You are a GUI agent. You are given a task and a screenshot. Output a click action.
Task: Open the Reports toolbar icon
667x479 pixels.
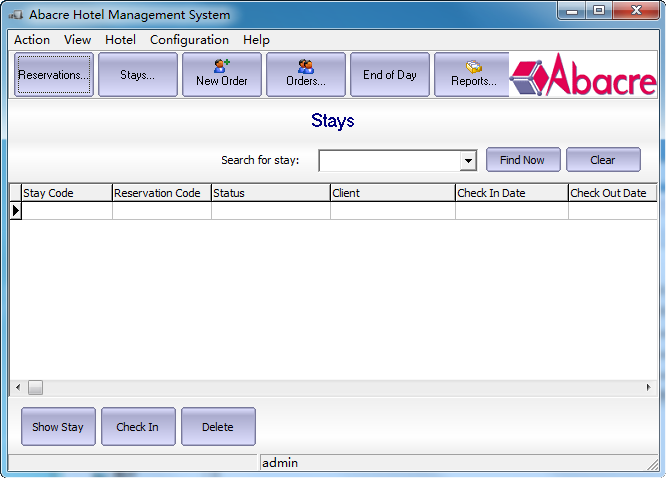(x=473, y=75)
